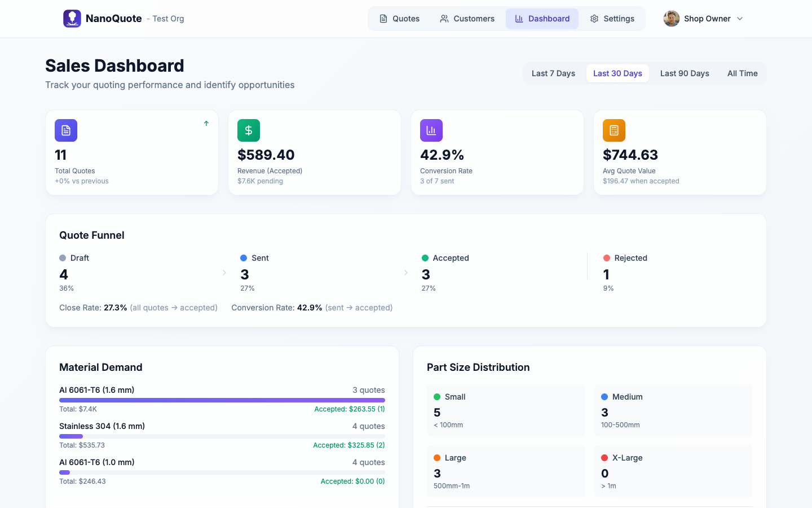Click the Settings gear icon in navigation
Viewport: 812px width, 508px height.
pos(594,19)
